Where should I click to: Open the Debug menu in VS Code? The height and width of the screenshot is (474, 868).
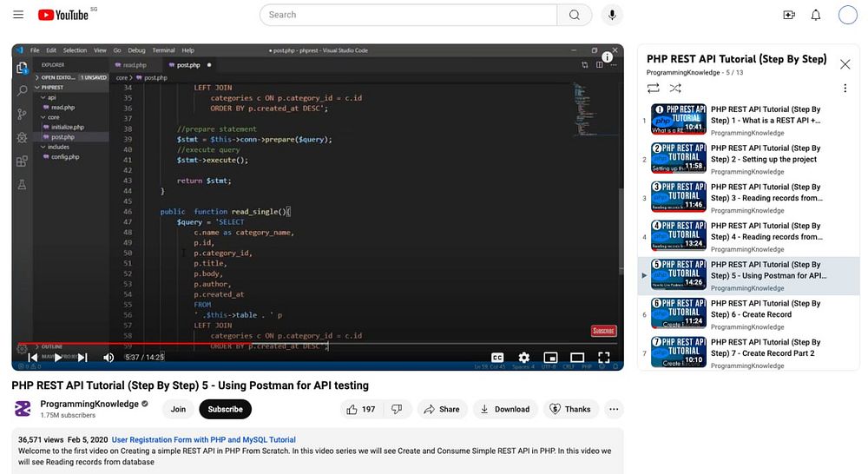coord(136,50)
